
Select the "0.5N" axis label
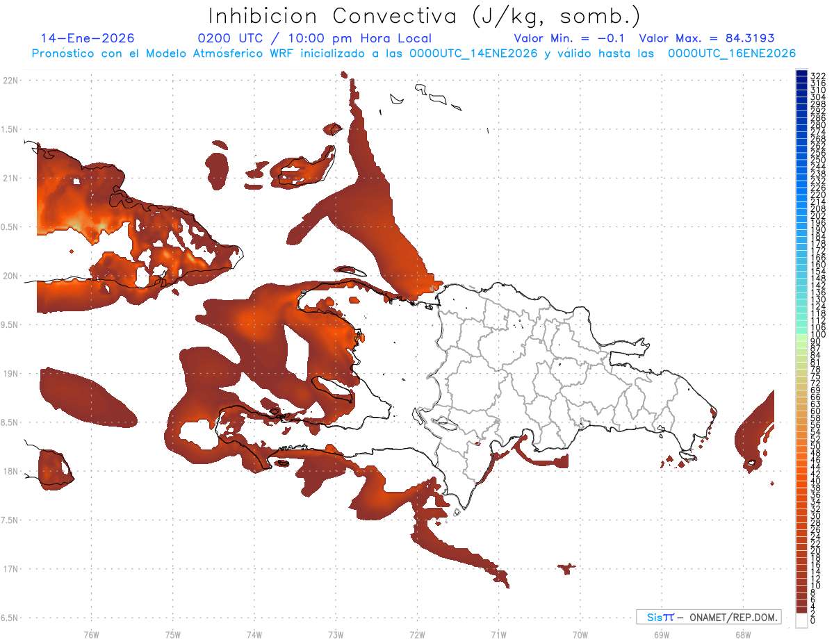coord(9,227)
